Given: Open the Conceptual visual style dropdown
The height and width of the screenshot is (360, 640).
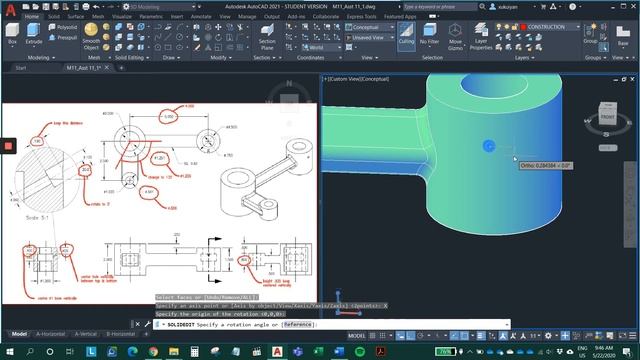Looking at the screenshot, I should point(370,27).
